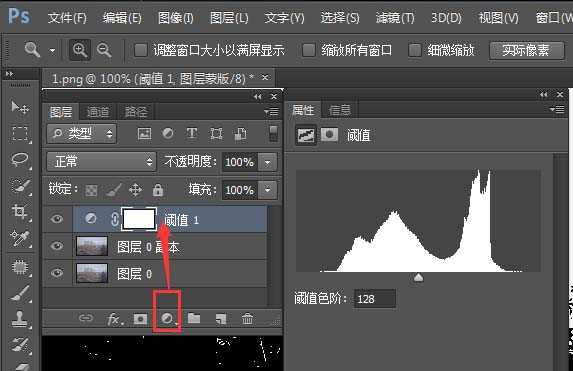Open the 不透明度 opacity slider arrow
The width and height of the screenshot is (573, 371).
click(x=267, y=162)
